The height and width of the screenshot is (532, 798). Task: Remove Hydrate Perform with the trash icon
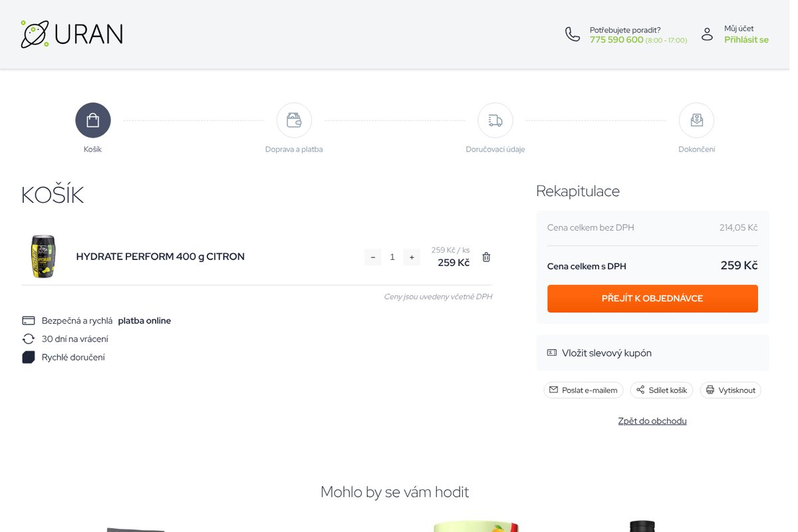(486, 257)
